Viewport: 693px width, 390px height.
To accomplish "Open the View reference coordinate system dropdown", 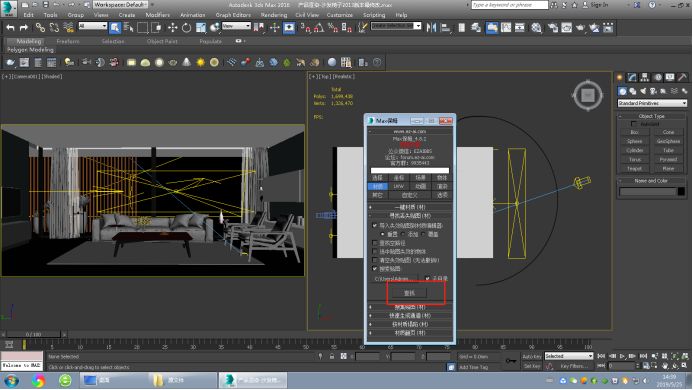I will 236,26.
